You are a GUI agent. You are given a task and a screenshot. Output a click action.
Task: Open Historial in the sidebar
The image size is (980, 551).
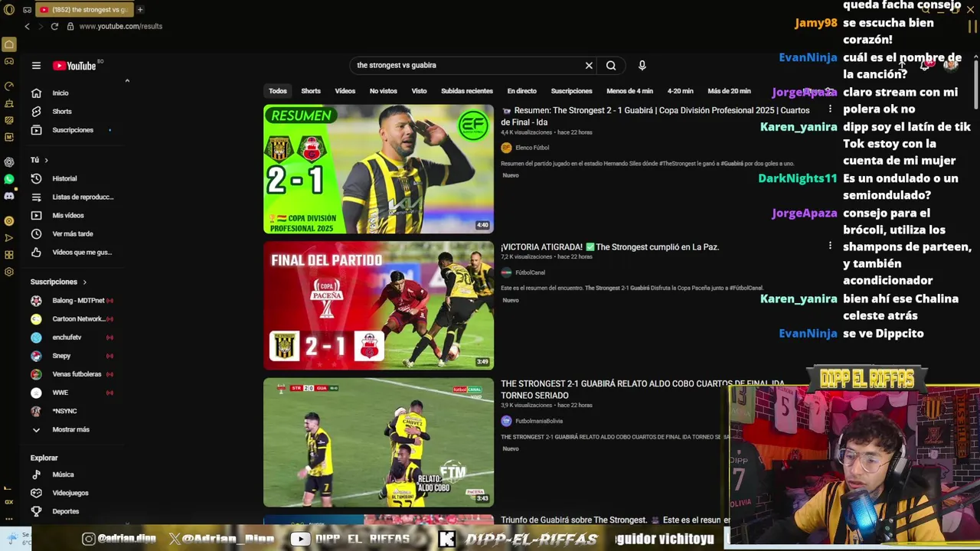coord(64,179)
